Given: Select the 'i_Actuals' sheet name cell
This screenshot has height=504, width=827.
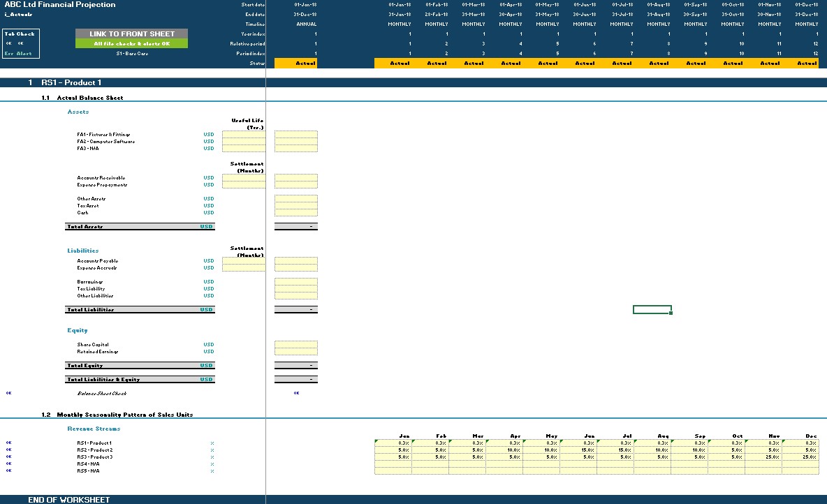Looking at the screenshot, I should click(x=18, y=14).
